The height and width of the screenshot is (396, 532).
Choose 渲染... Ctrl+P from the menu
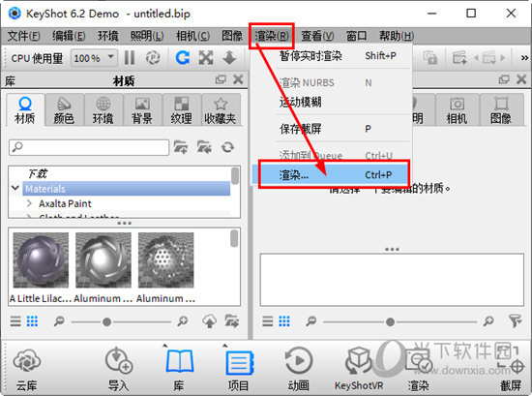point(332,175)
